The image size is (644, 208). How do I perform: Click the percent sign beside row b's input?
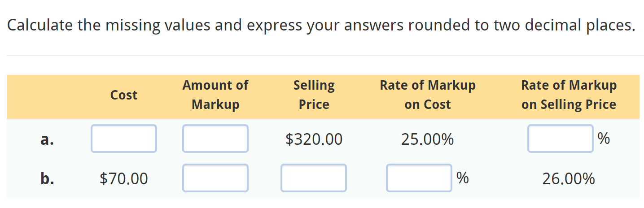(x=463, y=178)
